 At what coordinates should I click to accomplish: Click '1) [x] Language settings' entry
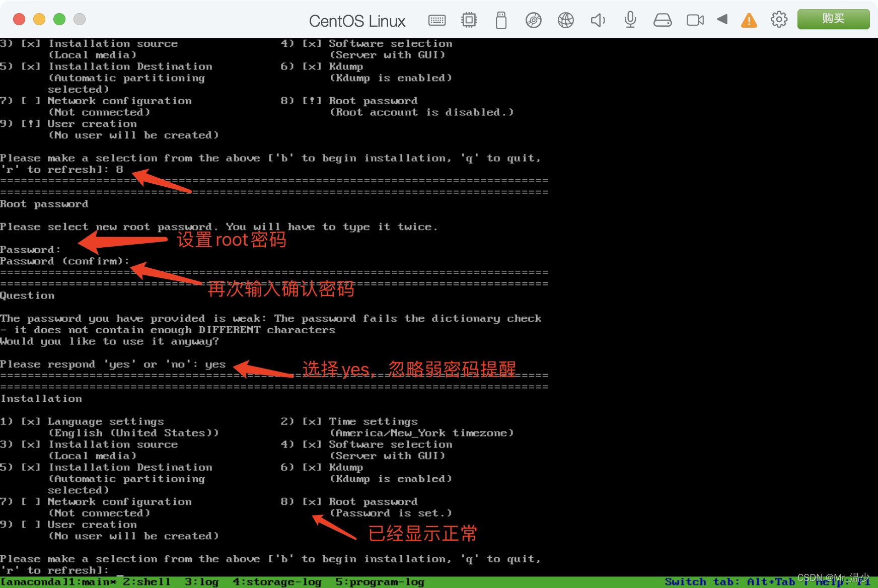point(82,421)
